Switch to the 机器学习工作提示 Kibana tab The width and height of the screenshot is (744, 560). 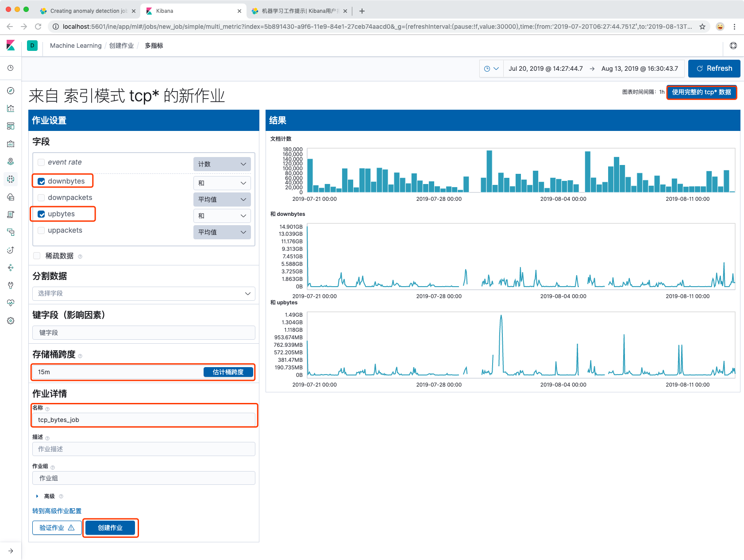pyautogui.click(x=299, y=11)
